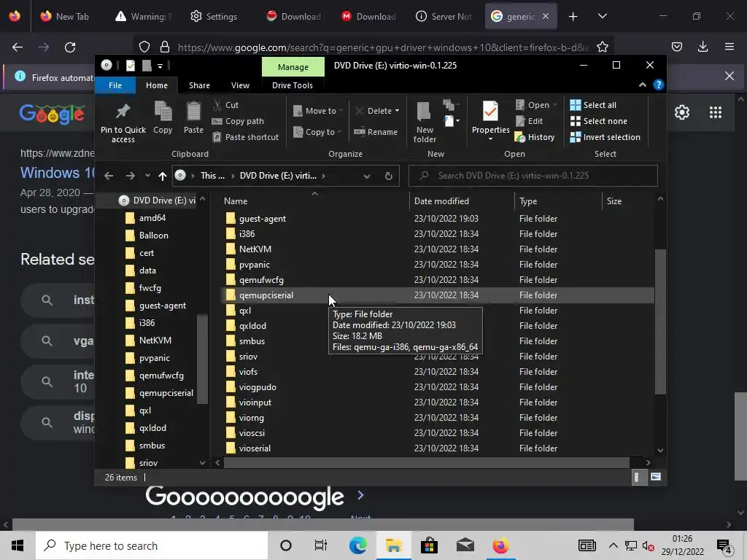
Task: Click the Copy ribbon icon
Action: point(163,117)
